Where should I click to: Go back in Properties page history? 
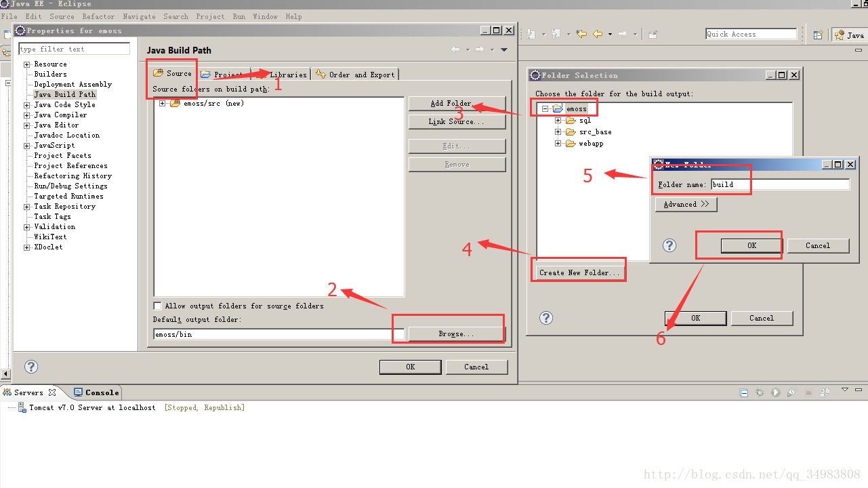pyautogui.click(x=455, y=49)
